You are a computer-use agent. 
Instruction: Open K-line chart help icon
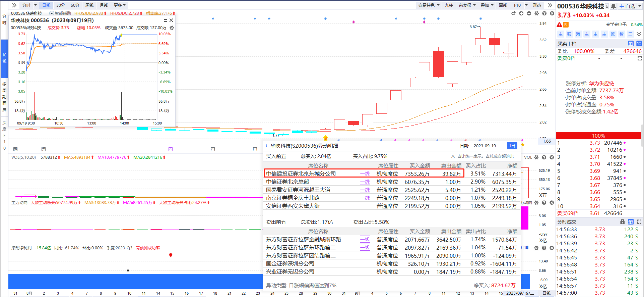[544, 13]
